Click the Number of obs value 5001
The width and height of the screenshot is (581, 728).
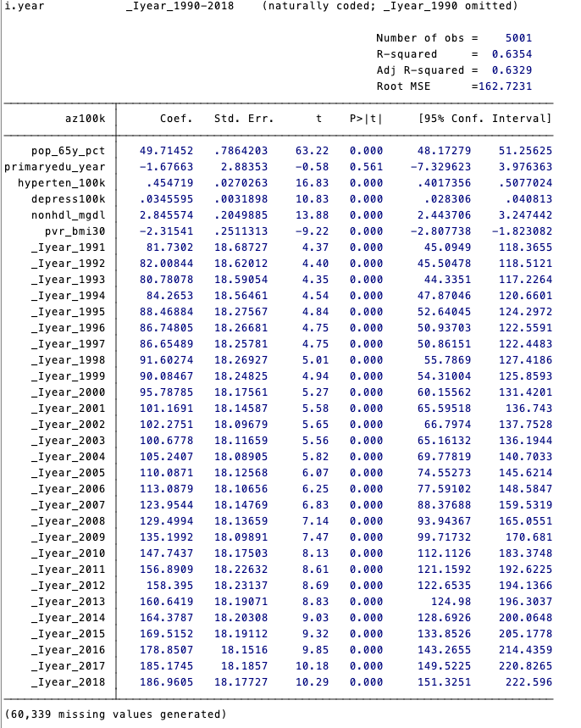tap(518, 38)
